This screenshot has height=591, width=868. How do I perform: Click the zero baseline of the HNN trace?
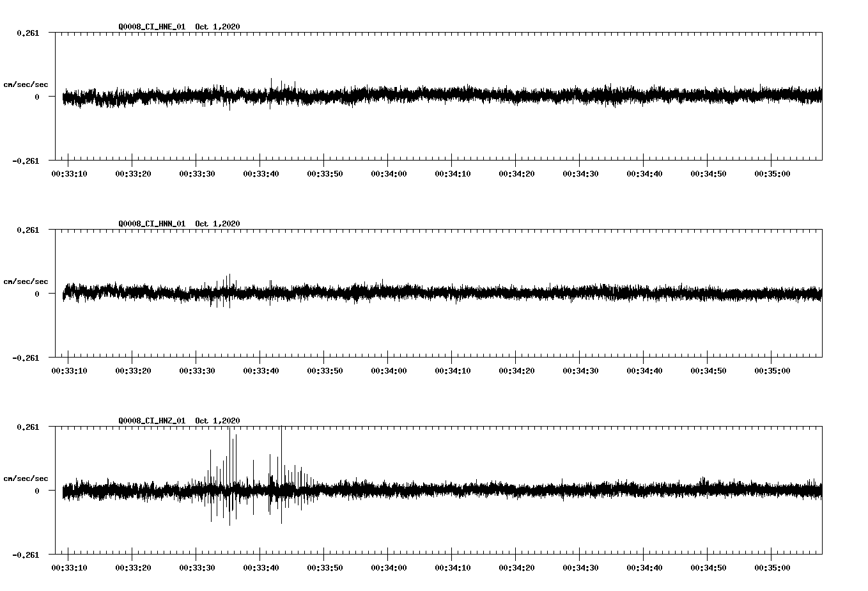[x=447, y=294]
